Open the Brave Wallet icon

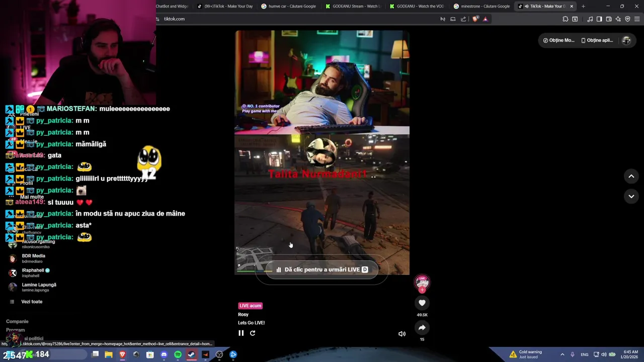(609, 19)
